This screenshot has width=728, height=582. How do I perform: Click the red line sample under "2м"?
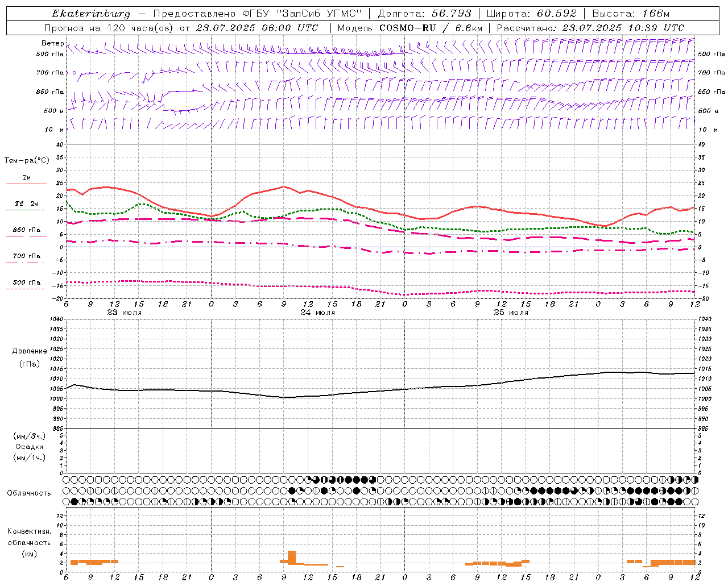(x=26, y=184)
